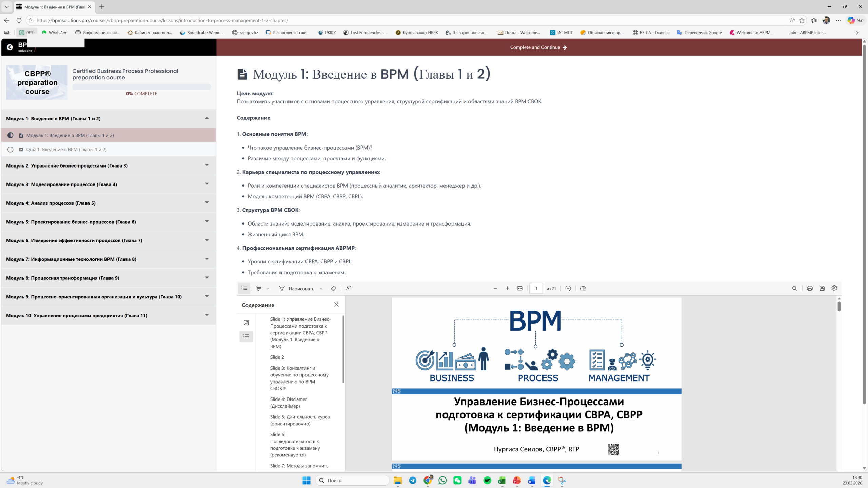Image resolution: width=868 pixels, height=488 pixels.
Task: Rotate the PDF page
Action: 568,288
